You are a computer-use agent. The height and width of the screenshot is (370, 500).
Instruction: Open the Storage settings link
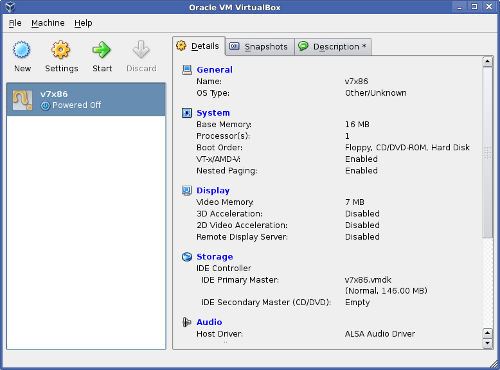pos(215,257)
